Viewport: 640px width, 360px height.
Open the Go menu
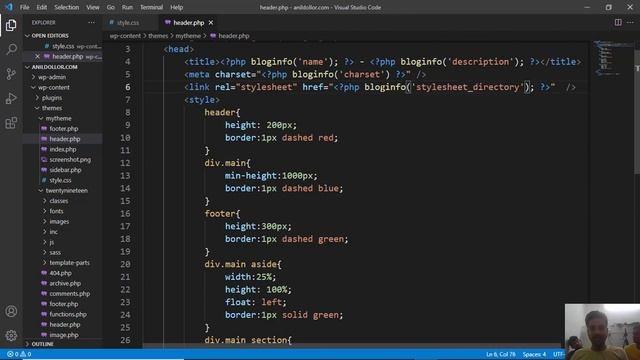[111, 7]
